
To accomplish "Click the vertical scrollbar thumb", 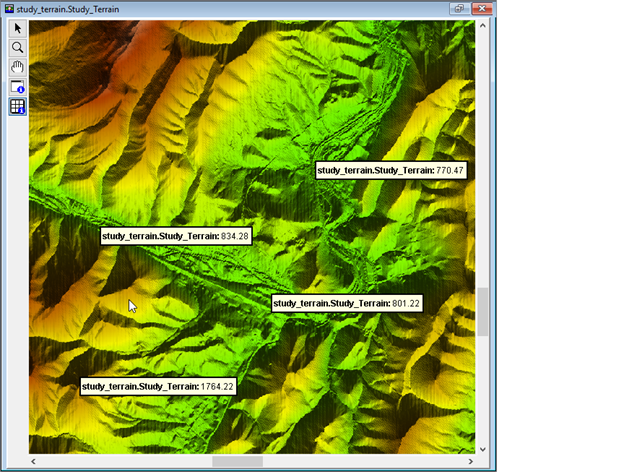I will click(x=483, y=312).
